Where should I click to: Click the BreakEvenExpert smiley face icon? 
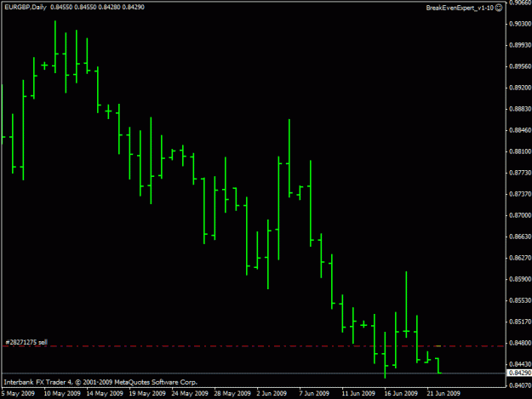click(x=499, y=8)
